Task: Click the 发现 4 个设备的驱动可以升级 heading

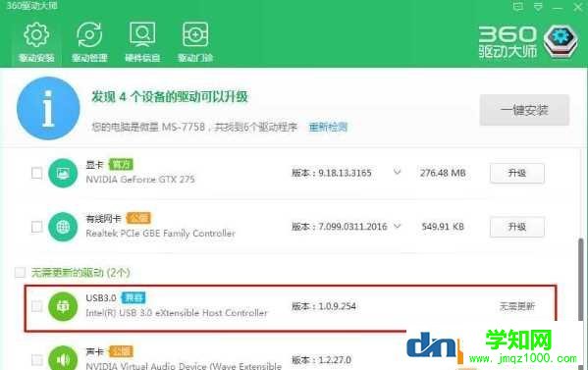Action: [170, 97]
